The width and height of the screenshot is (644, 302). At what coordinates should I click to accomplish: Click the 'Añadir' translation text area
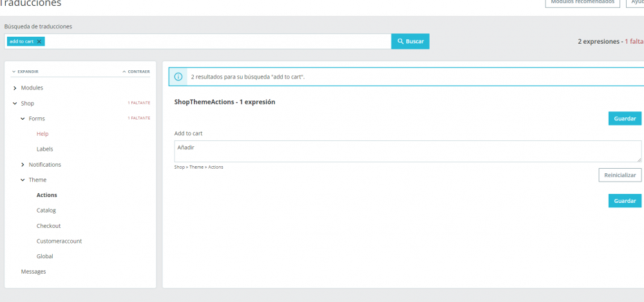(408, 151)
